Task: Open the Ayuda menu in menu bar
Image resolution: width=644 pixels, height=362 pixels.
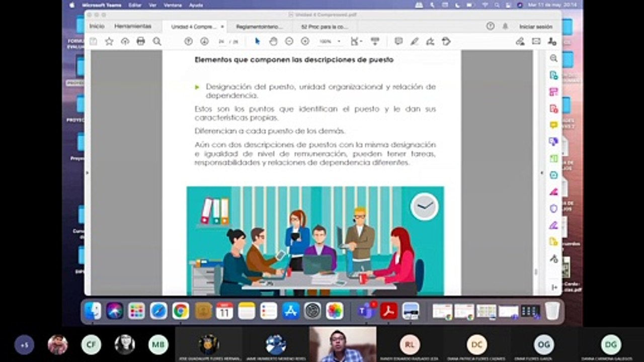Action: pyautogui.click(x=196, y=5)
